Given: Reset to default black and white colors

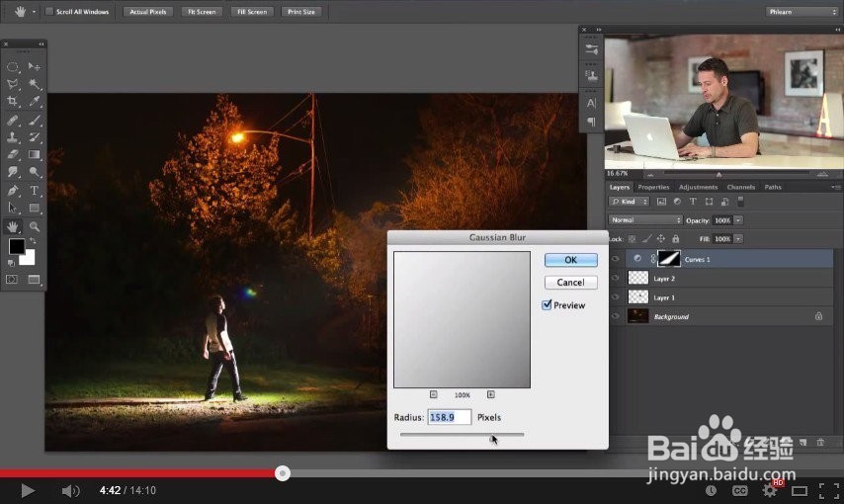Looking at the screenshot, I should coord(11,263).
